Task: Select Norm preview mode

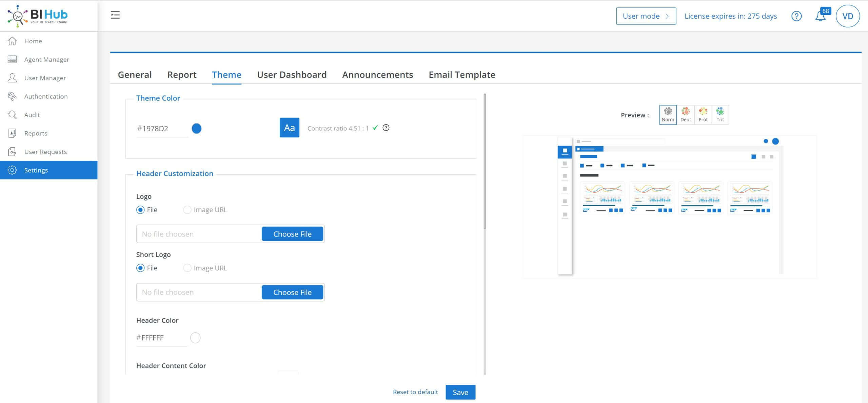Action: pos(668,115)
